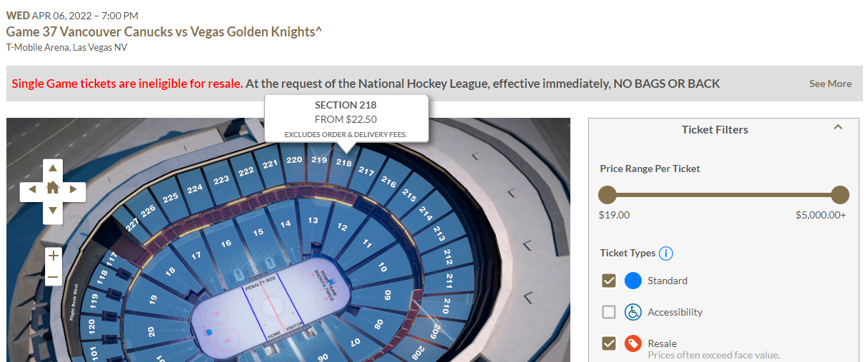The height and width of the screenshot is (362, 868).
Task: Select the maximum price slider handle
Action: point(840,195)
